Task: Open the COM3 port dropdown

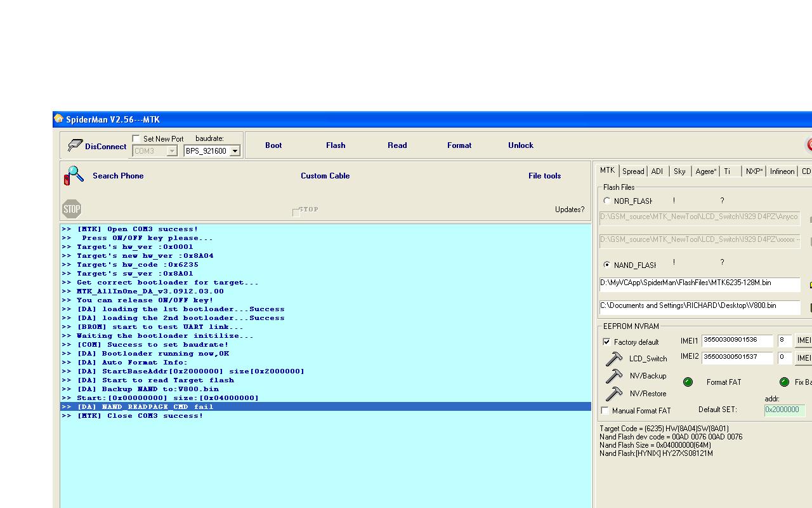Action: point(171,151)
